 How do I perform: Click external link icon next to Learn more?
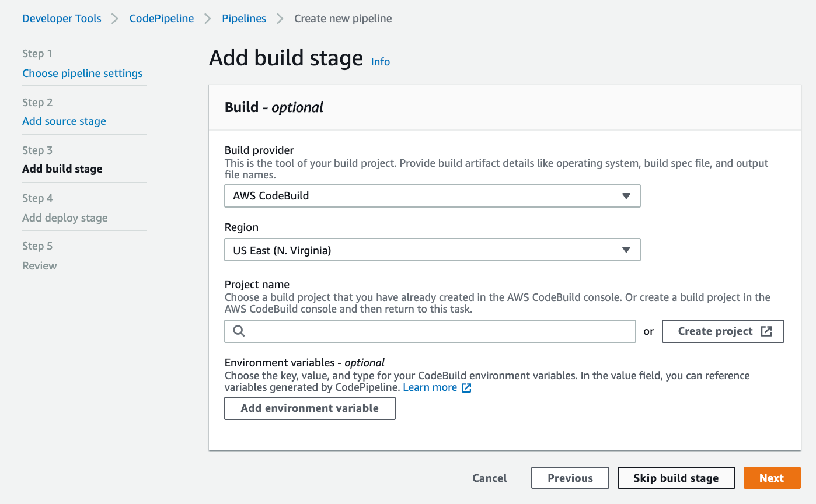coord(466,388)
